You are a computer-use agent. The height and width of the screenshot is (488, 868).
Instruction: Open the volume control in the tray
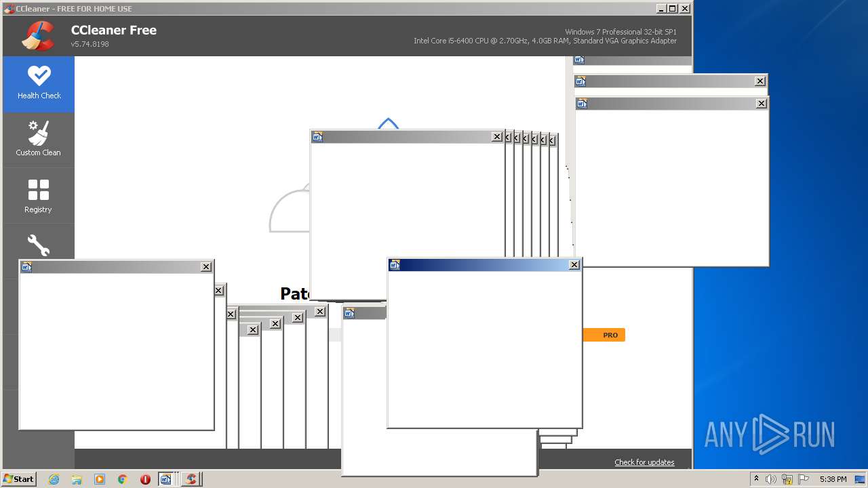pyautogui.click(x=771, y=479)
